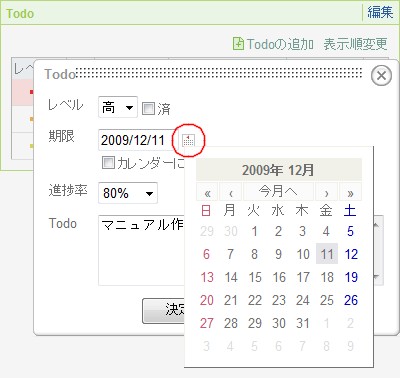Advance to next month with › arrow

326,192
